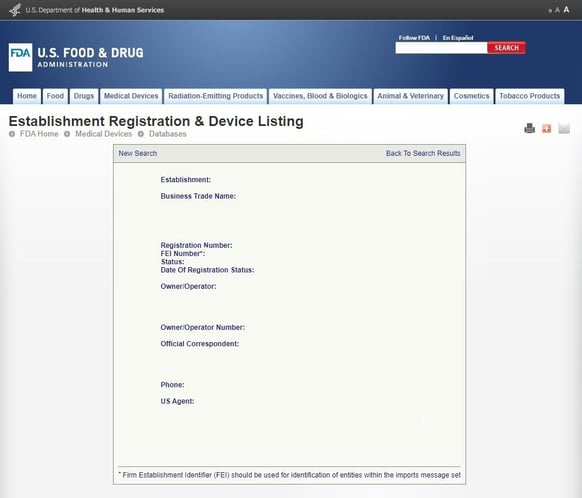Select the medium text size A

[557, 10]
